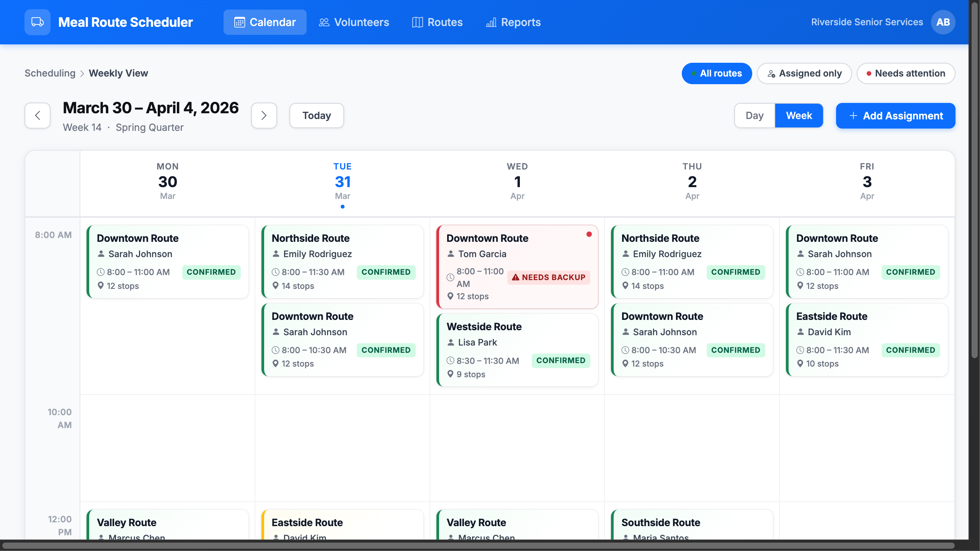Toggle the Needs attention filter

[x=906, y=73]
